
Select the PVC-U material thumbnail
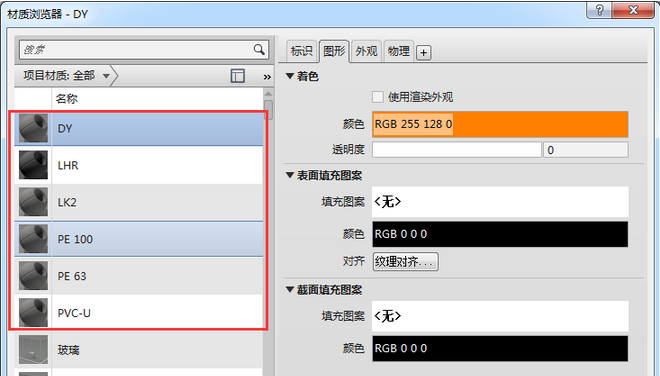coord(33,313)
